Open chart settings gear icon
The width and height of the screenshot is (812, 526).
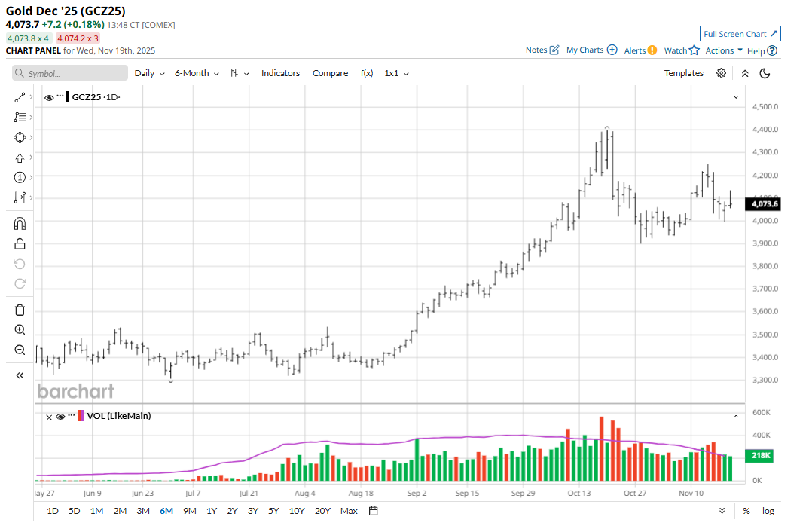point(721,73)
